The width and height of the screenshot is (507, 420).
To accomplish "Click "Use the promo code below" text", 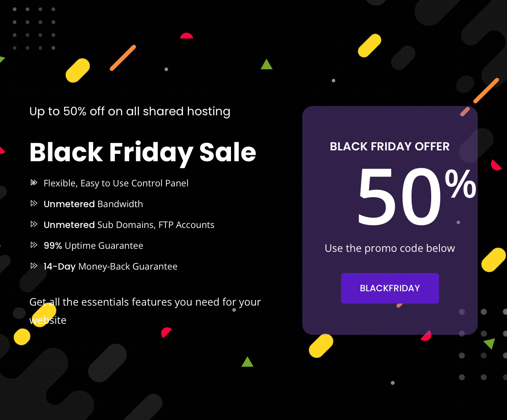I will pos(390,248).
